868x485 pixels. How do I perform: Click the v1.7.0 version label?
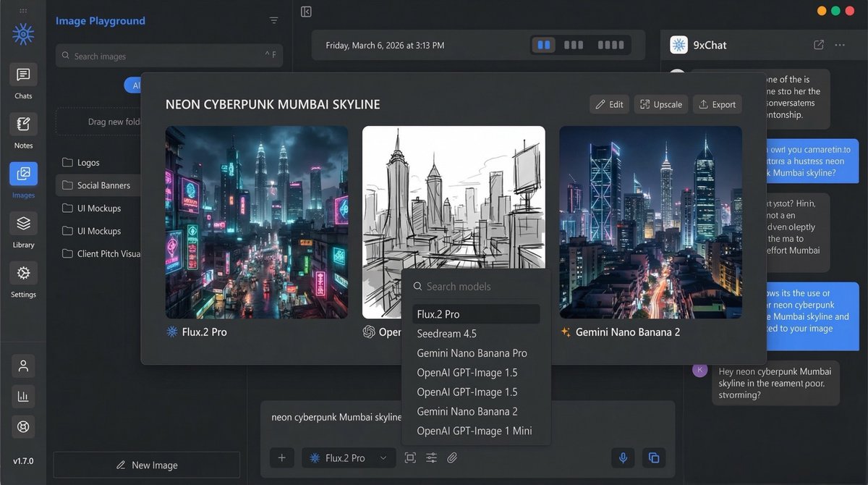[x=23, y=460]
